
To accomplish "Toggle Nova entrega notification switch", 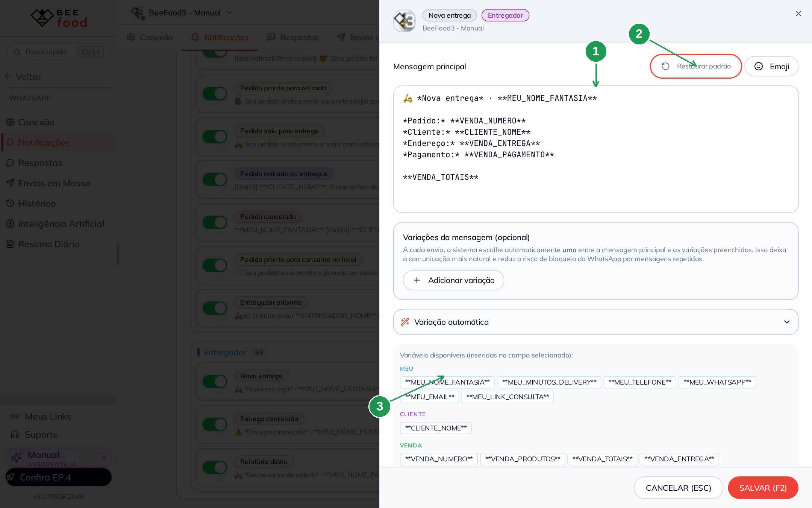I will [215, 382].
